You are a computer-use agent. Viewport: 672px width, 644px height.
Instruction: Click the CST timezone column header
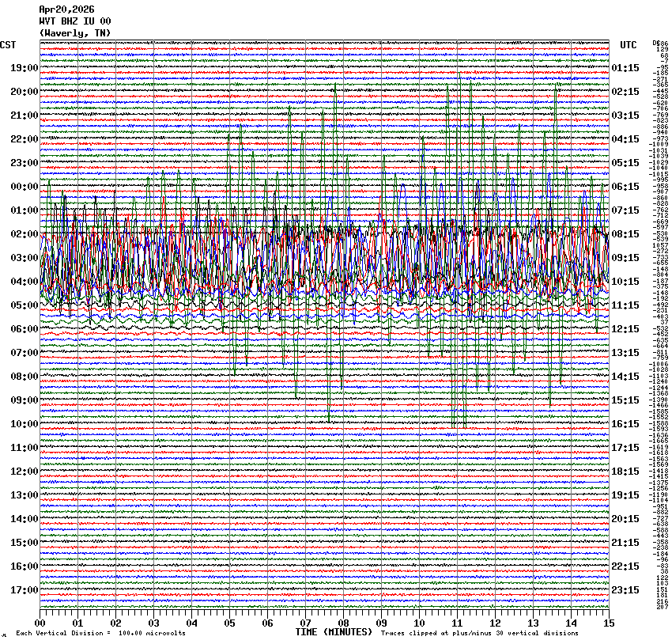(x=8, y=45)
